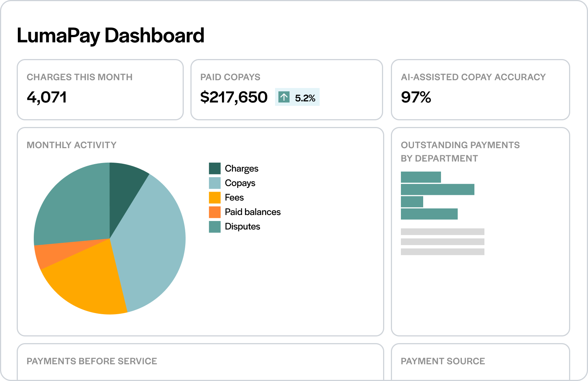Viewport: 588px width, 381px height.
Task: Click the Paid Copays card heading
Action: click(230, 77)
